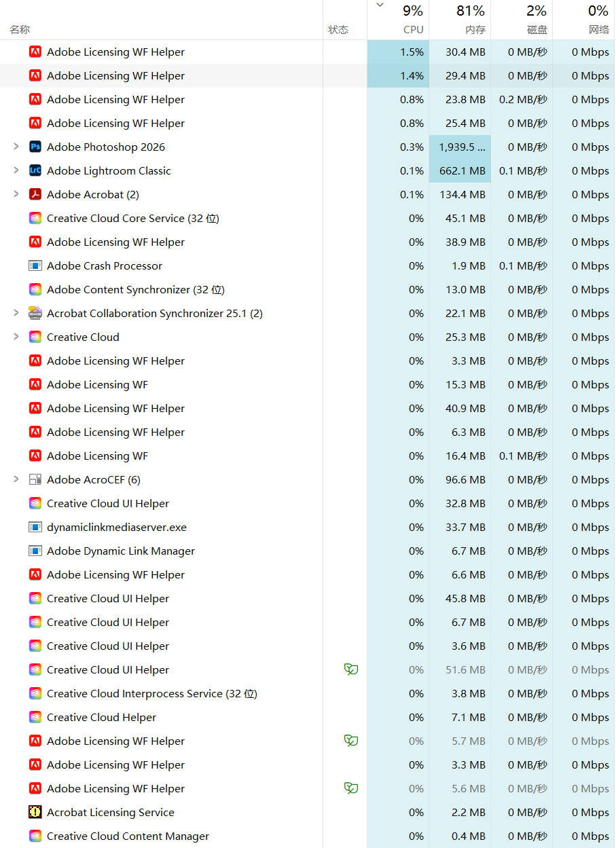
Task: Click icon of Creative Cloud UI Helper using 45.8 MB
Action: pos(35,598)
